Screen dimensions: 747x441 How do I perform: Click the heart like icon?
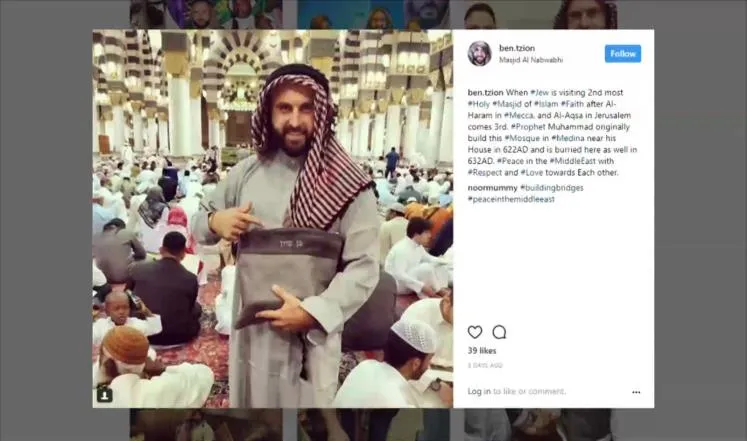tap(474, 332)
